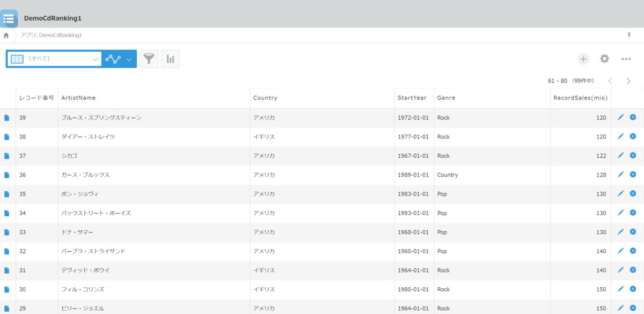This screenshot has width=644, height=314.
Task: Add a new record with plus icon
Action: [583, 59]
